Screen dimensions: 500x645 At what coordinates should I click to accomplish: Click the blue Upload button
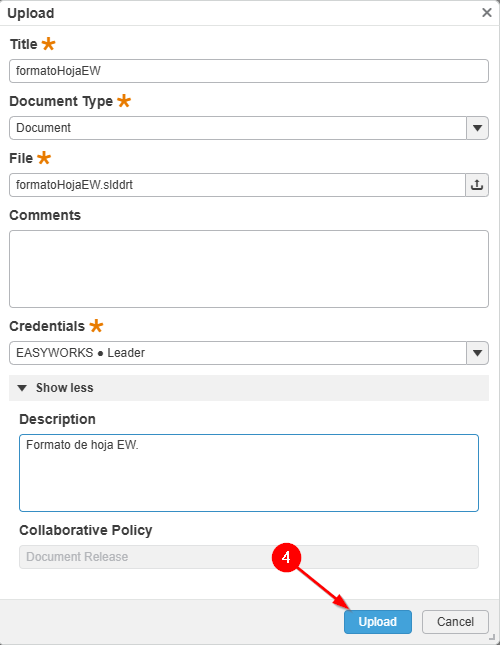click(377, 622)
